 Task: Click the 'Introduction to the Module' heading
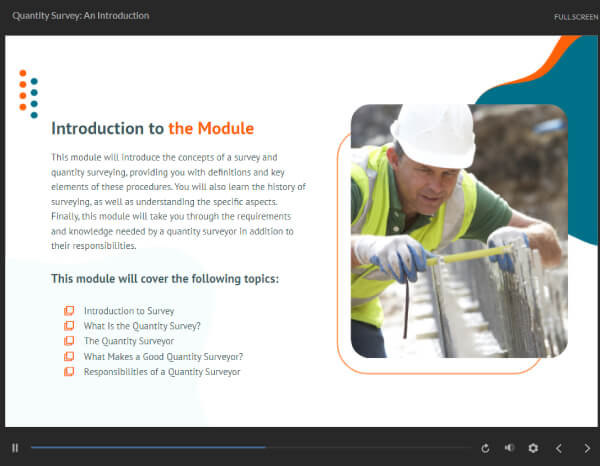153,128
